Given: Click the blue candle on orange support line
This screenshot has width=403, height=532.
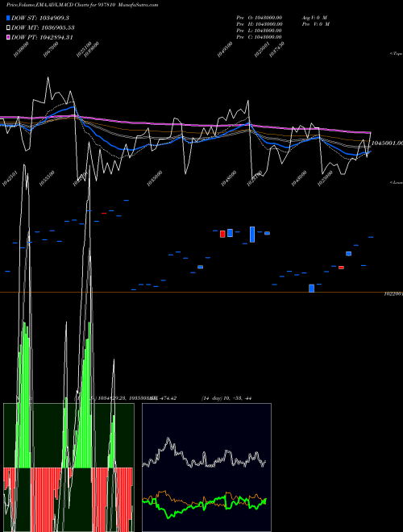Looking at the screenshot, I should 311,289.
